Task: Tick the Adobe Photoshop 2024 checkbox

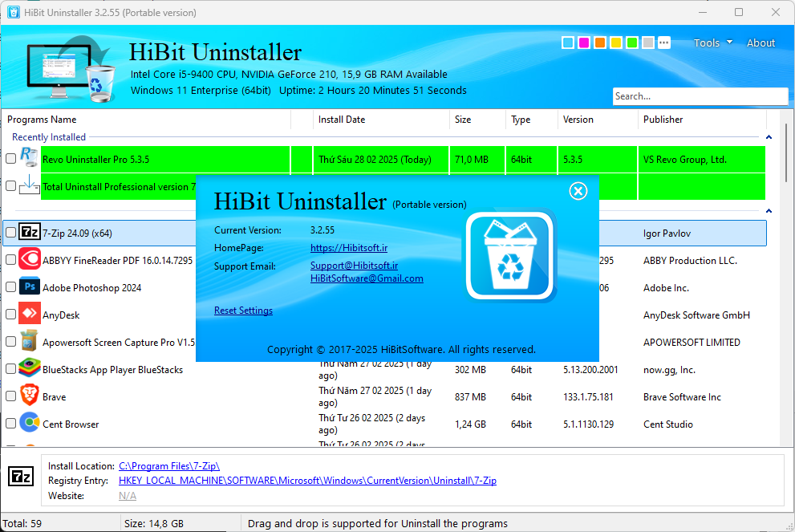Action: pos(10,287)
